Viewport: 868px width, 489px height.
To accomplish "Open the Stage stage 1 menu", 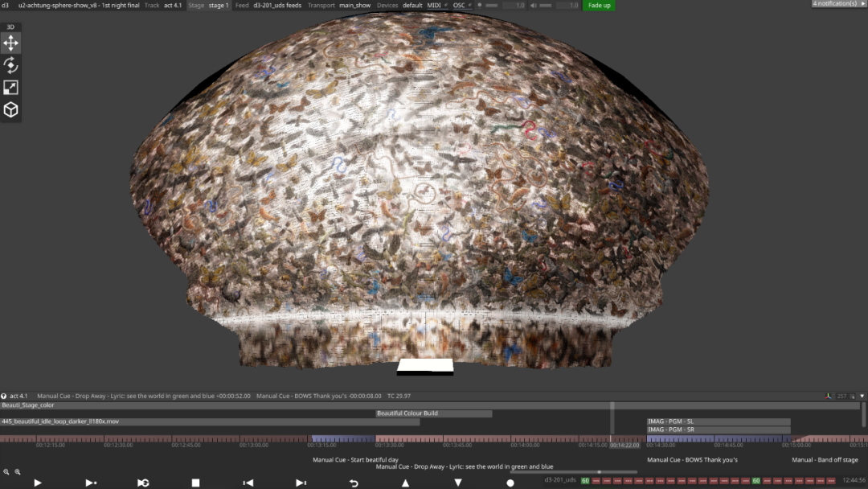I will click(208, 5).
